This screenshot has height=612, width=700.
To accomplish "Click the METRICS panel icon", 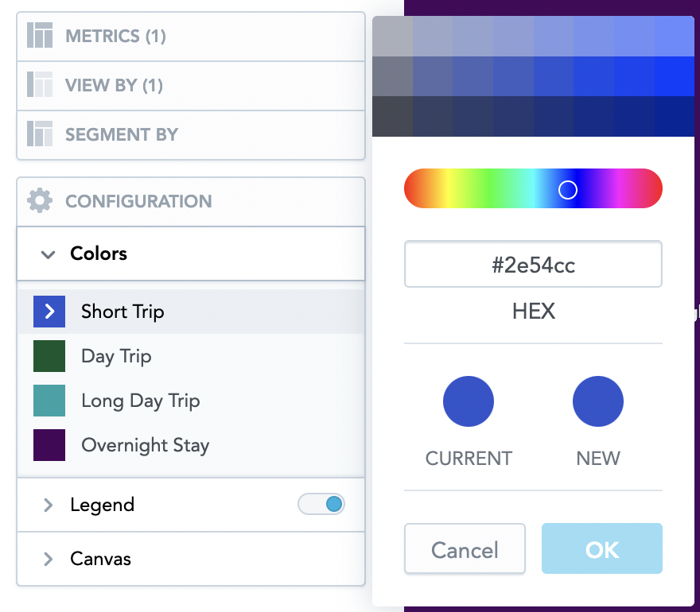I will tap(39, 36).
